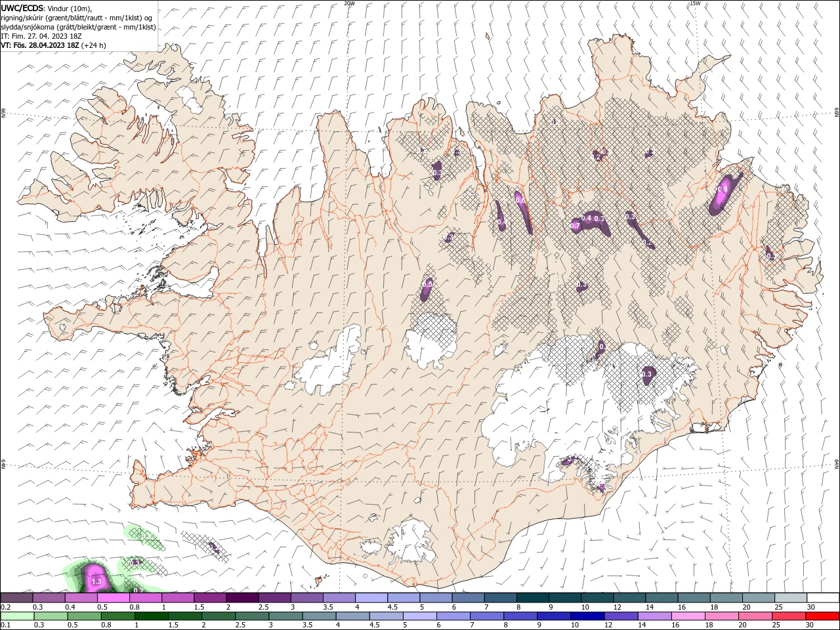Click the 'slydda/snjókoma' legend description line

pyautogui.click(x=78, y=27)
